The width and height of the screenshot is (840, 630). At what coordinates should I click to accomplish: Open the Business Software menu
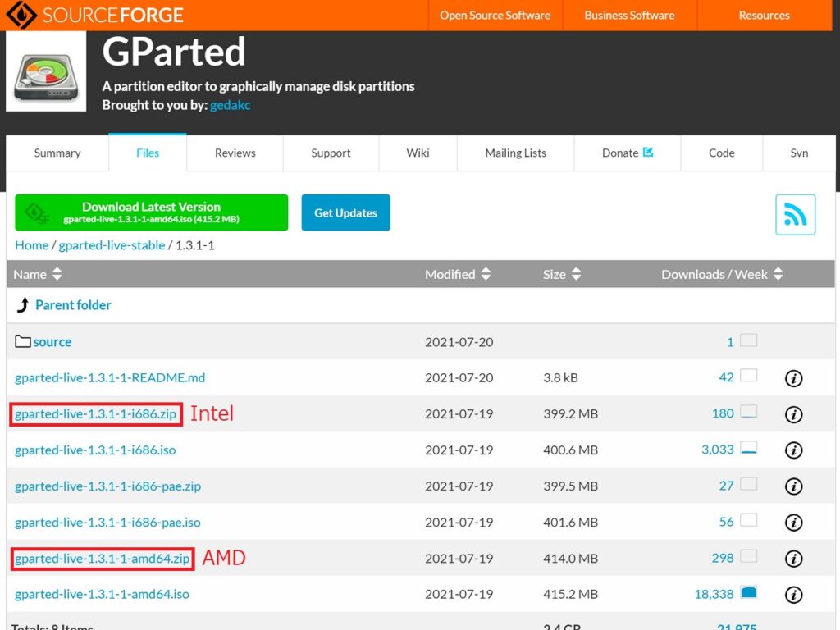629,15
